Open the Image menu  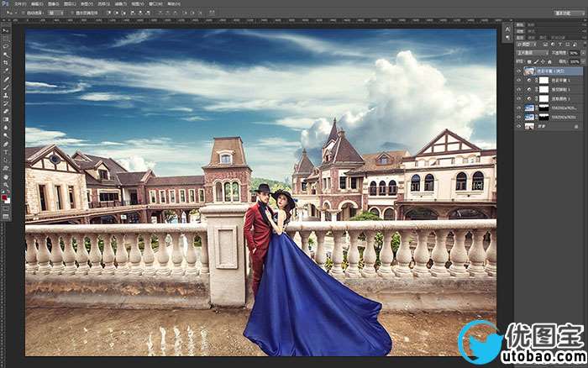(x=53, y=4)
